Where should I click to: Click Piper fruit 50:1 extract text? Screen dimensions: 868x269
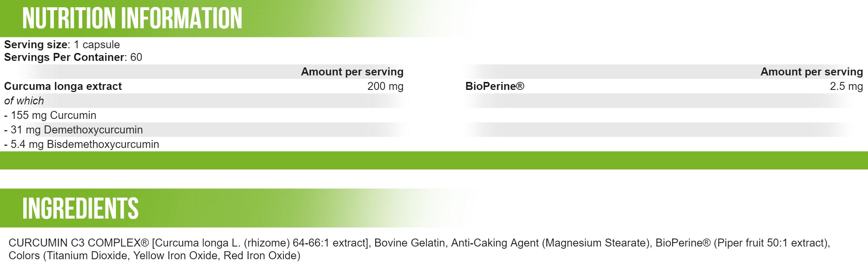[x=770, y=243]
